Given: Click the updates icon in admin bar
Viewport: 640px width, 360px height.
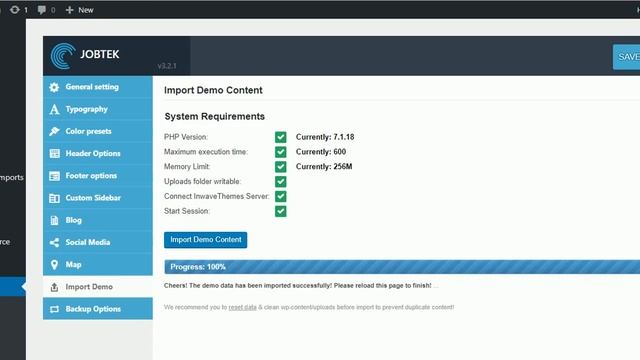Looking at the screenshot, I should (15, 9).
